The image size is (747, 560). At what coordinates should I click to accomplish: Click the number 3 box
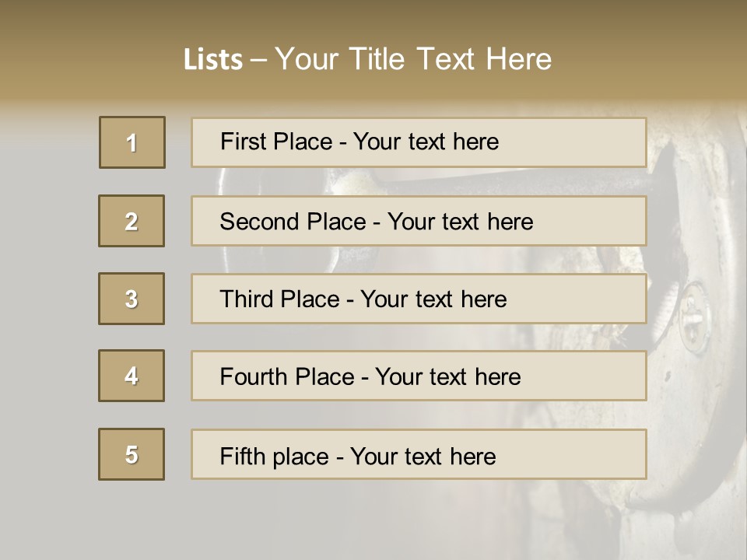(x=132, y=299)
